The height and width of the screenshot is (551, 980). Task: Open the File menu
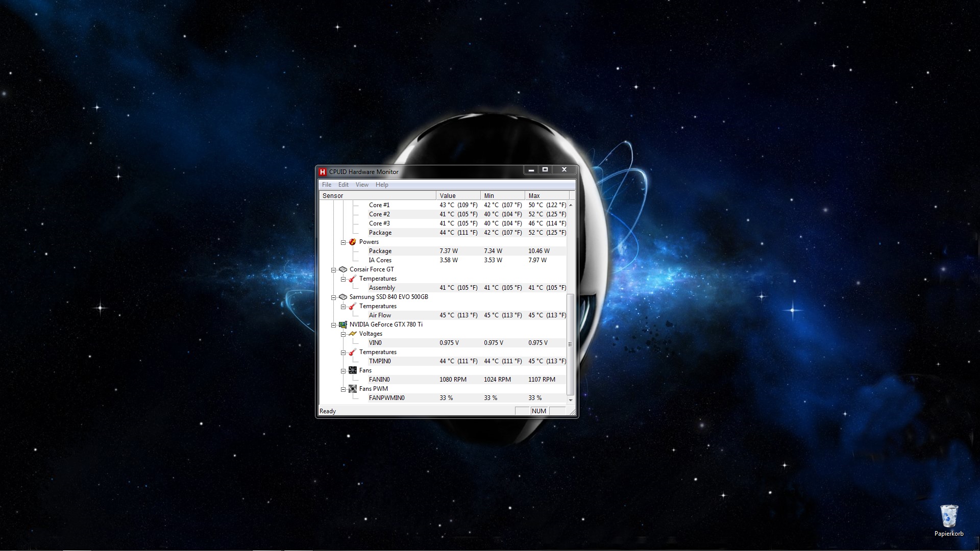327,185
